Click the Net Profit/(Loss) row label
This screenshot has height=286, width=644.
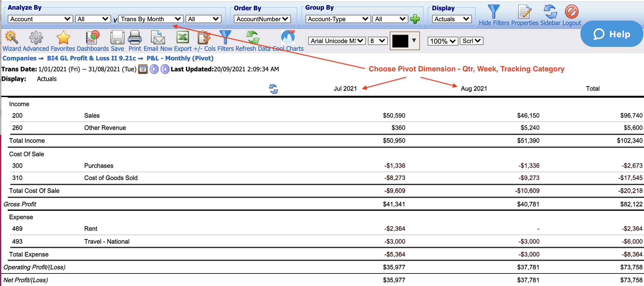tap(26, 280)
